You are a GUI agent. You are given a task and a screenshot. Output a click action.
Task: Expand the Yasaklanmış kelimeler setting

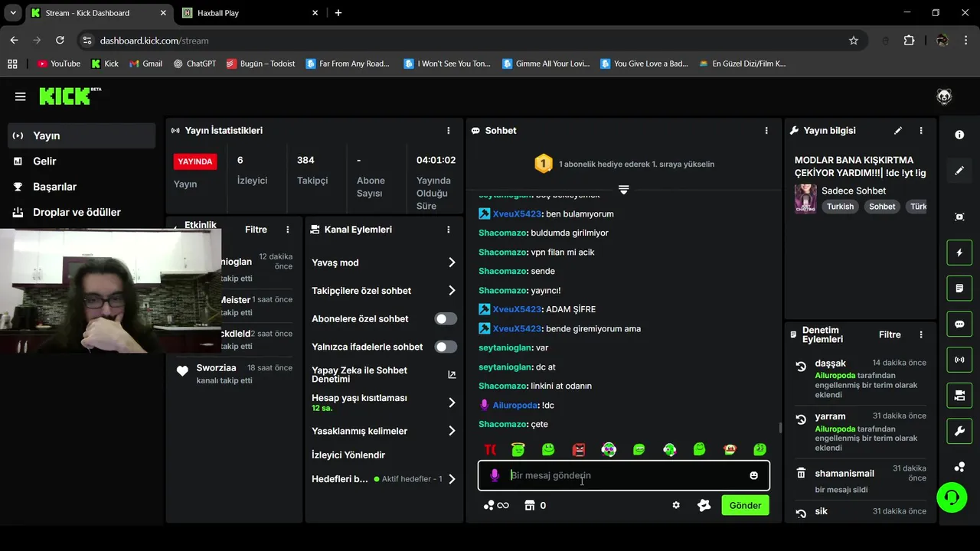pyautogui.click(x=384, y=431)
